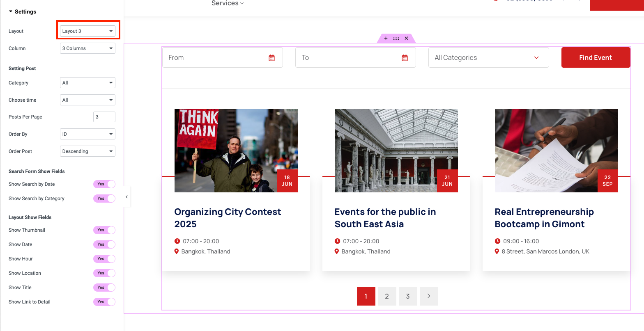
Task: Toggle Show Search by Date switch
Action: 104,184
